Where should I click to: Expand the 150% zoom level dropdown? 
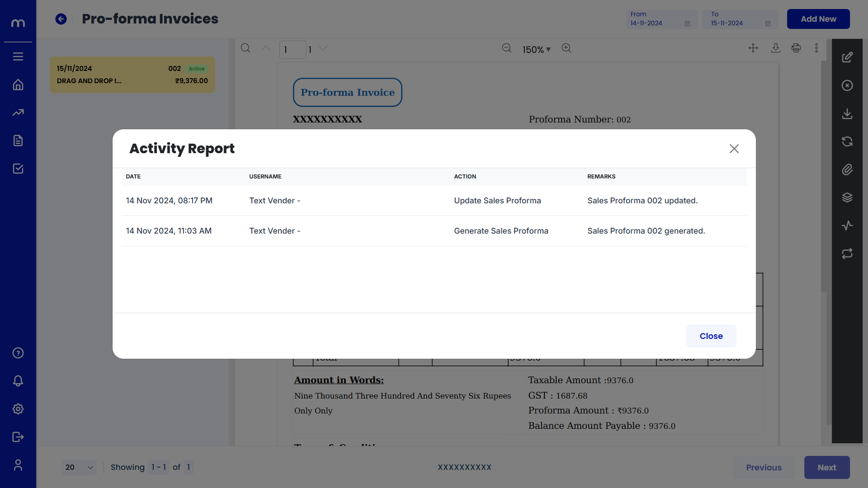(x=537, y=50)
